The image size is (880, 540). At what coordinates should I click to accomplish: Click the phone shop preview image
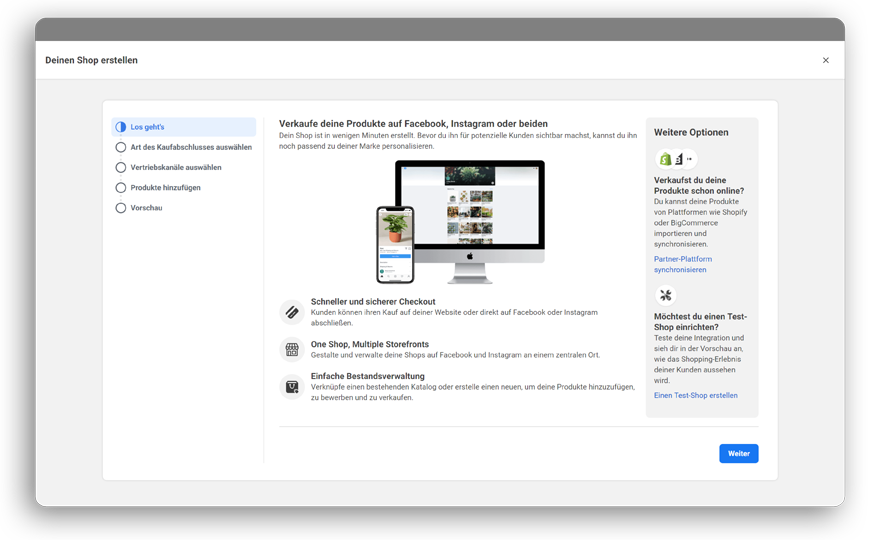[x=395, y=245]
